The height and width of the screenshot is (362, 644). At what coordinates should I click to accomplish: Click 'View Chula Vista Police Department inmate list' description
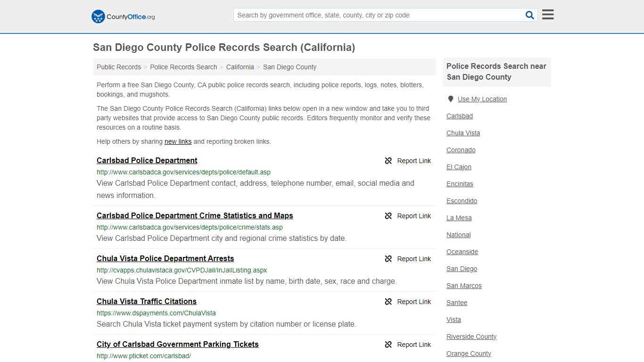[247, 281]
